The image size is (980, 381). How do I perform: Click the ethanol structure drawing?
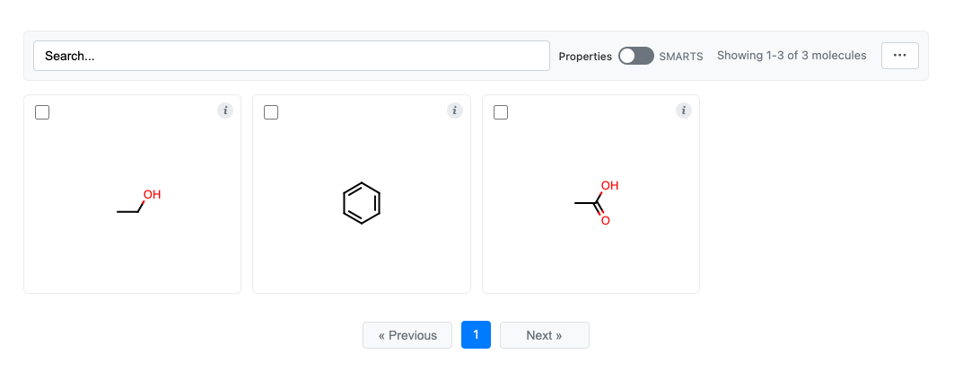coord(139,203)
